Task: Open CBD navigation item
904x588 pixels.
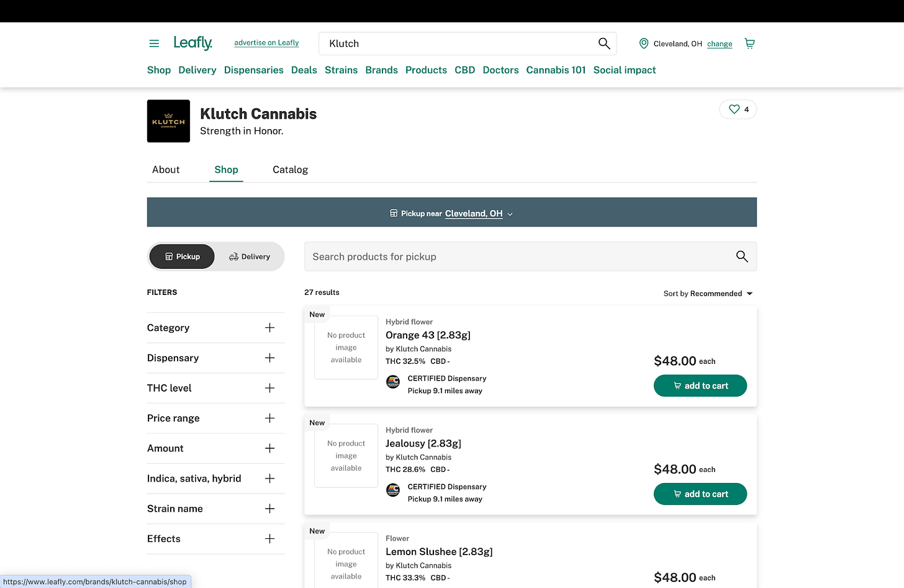Action: pos(465,70)
